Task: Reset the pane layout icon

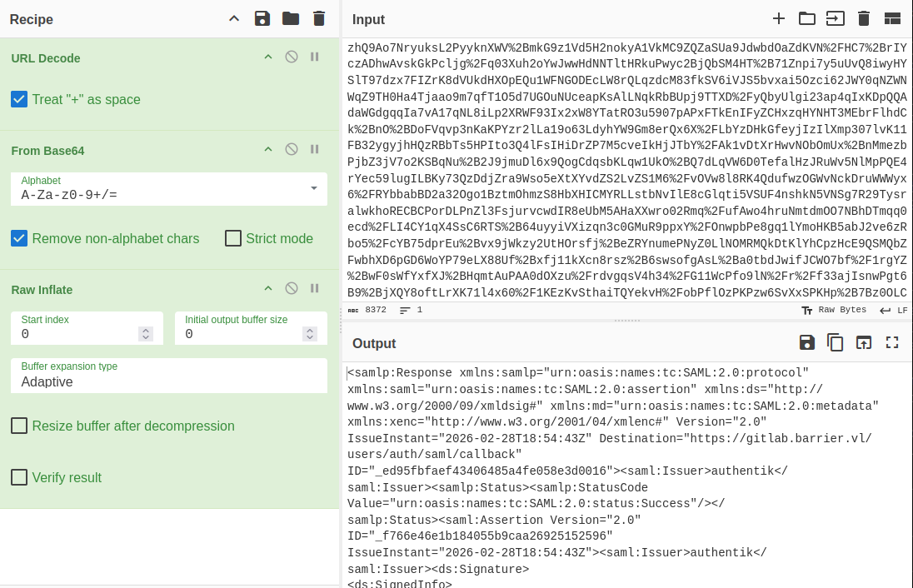Action: (x=892, y=19)
